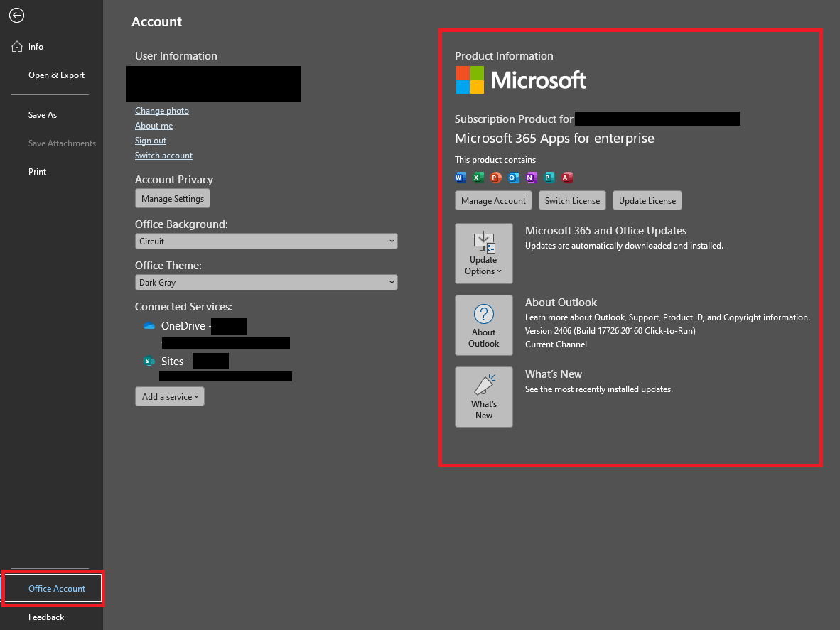Open Word from the product icons row
The width and height of the screenshot is (840, 630).
(x=461, y=177)
